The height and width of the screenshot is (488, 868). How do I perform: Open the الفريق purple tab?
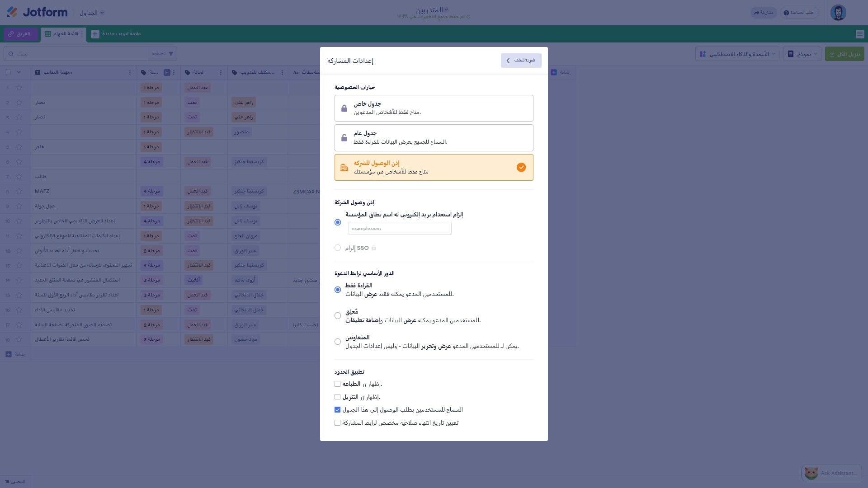21,34
